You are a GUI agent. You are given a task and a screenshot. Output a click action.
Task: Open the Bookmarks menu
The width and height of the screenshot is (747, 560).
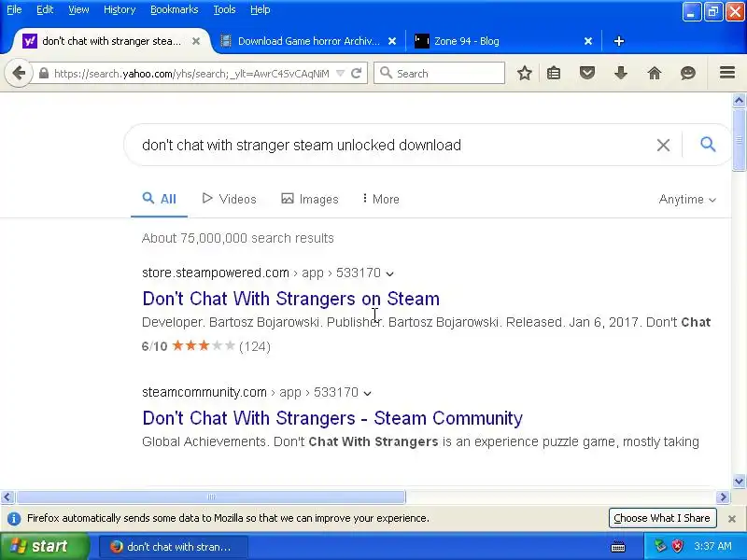tap(174, 9)
